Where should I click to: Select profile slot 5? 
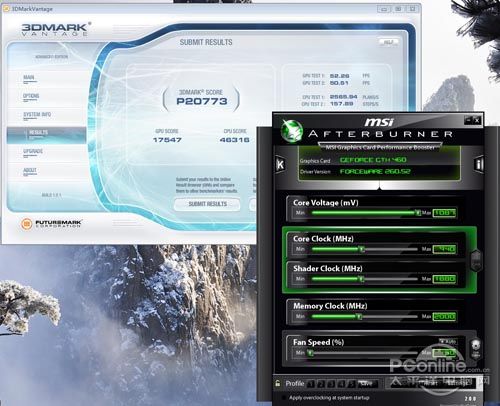click(351, 384)
